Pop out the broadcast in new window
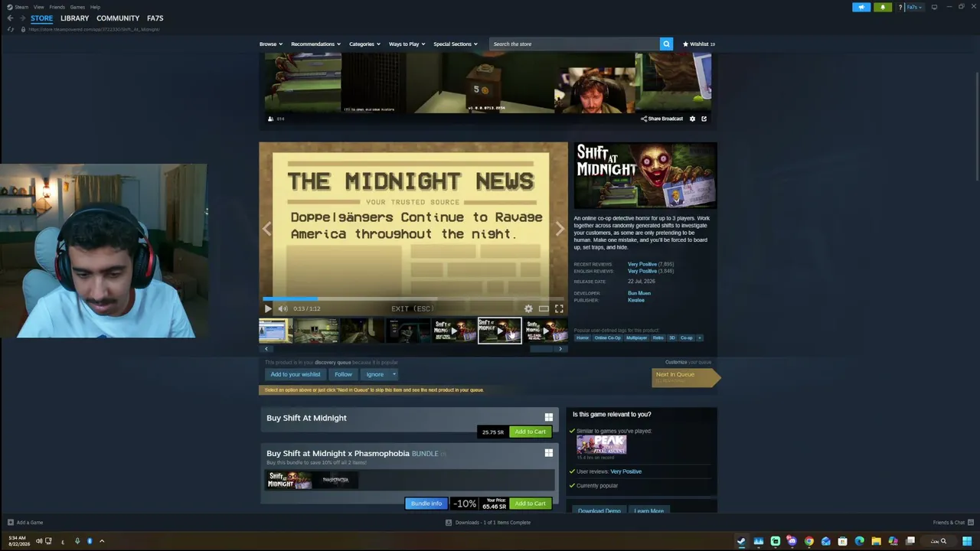 (x=704, y=119)
